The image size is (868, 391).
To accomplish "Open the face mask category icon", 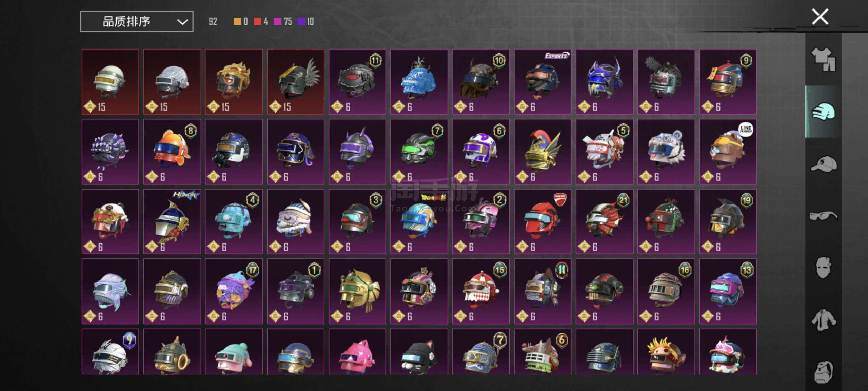I will [823, 268].
